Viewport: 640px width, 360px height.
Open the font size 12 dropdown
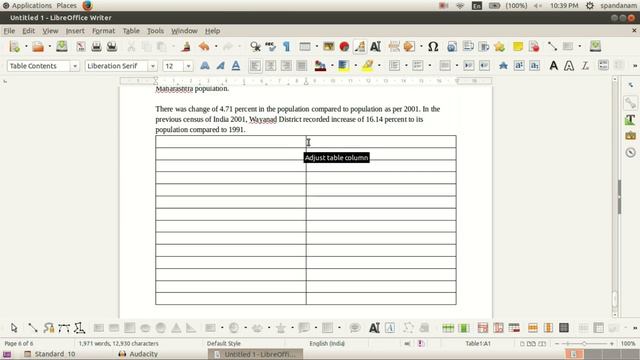pyautogui.click(x=188, y=66)
